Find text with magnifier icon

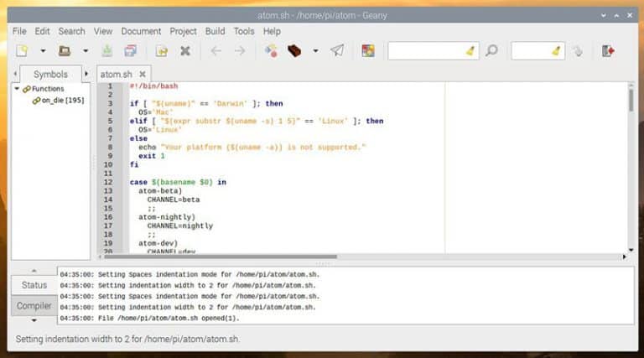(x=491, y=51)
